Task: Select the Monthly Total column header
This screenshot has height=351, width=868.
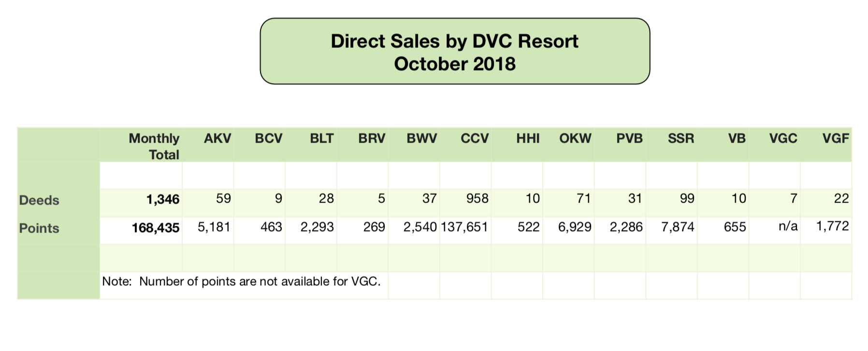Action: [x=154, y=146]
